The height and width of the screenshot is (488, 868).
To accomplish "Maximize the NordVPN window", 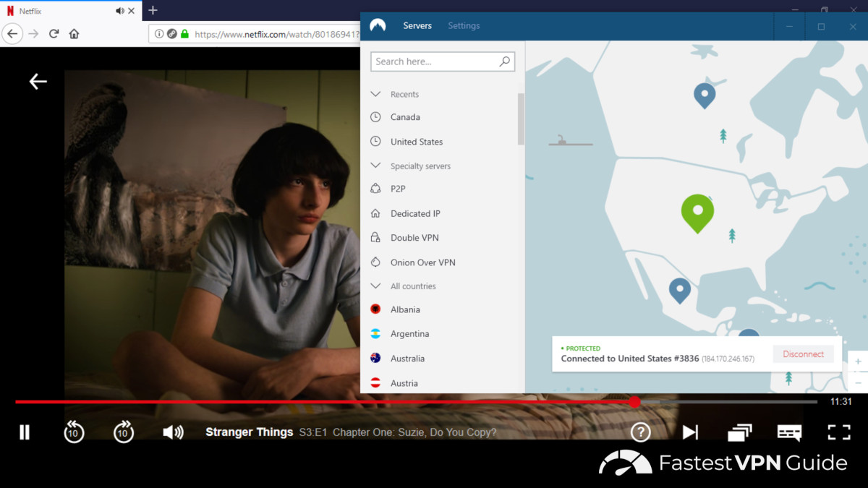I will click(x=821, y=27).
